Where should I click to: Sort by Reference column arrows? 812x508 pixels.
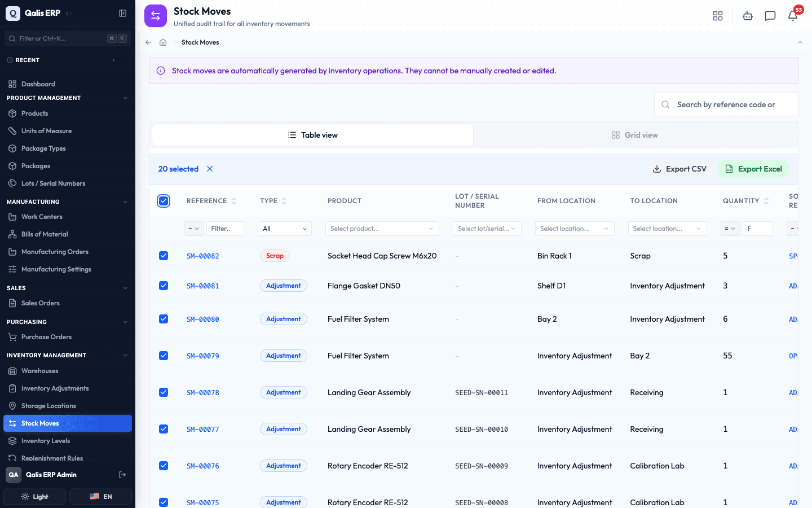[234, 201]
